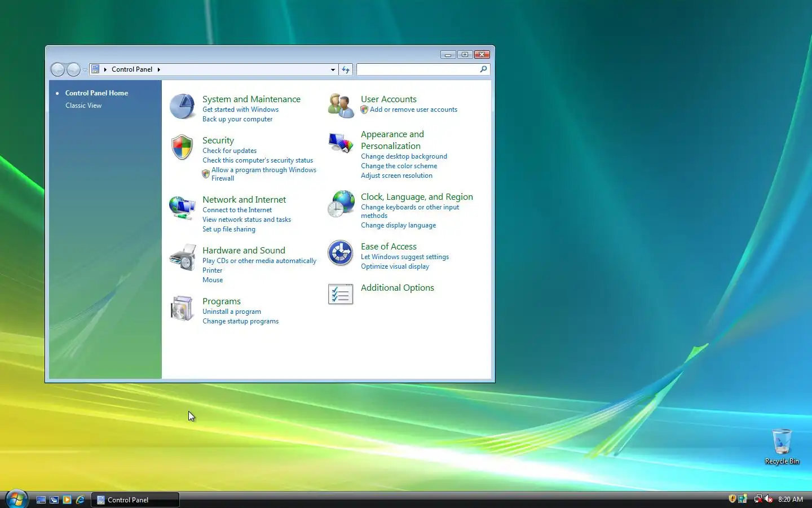Click the Mouse link
This screenshot has width=812, height=508.
213,280
